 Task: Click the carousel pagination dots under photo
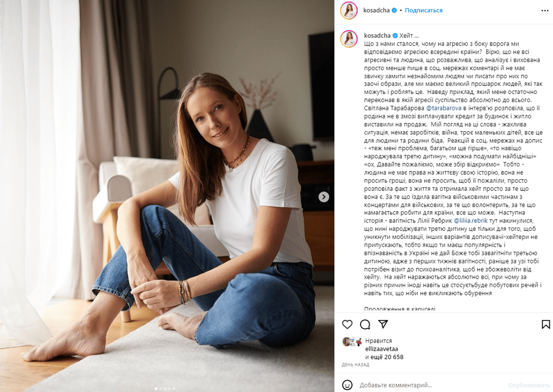click(x=165, y=389)
